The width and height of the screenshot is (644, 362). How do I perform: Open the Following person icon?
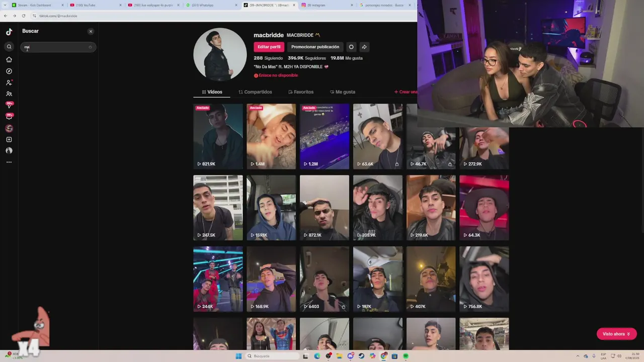click(x=9, y=82)
